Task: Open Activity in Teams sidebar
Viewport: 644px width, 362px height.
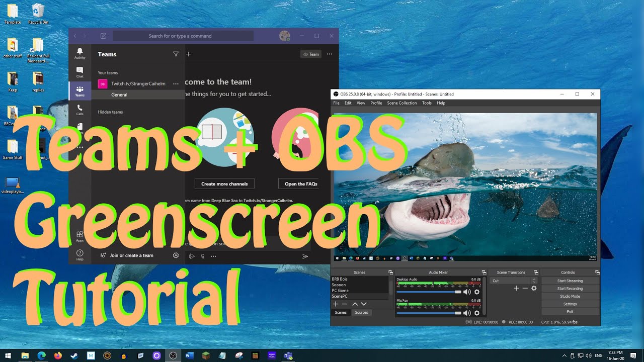Action: [79, 53]
